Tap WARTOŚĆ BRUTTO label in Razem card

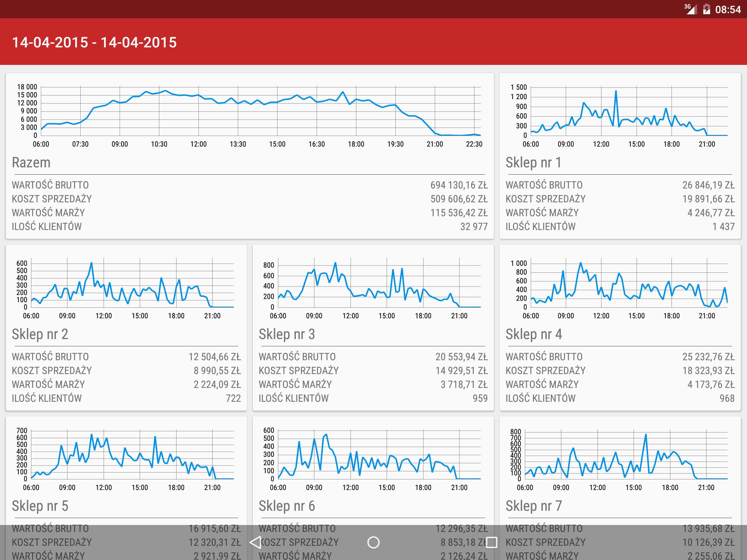click(50, 185)
